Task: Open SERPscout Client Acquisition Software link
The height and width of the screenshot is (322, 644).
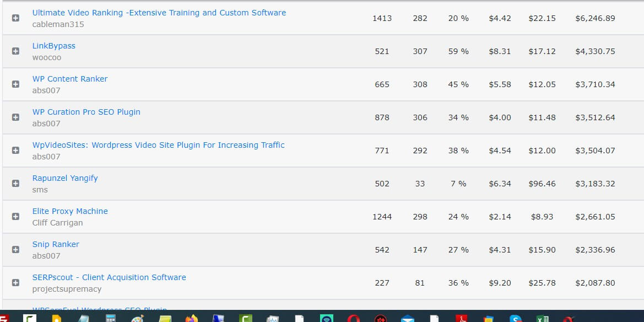Action: pyautogui.click(x=109, y=277)
